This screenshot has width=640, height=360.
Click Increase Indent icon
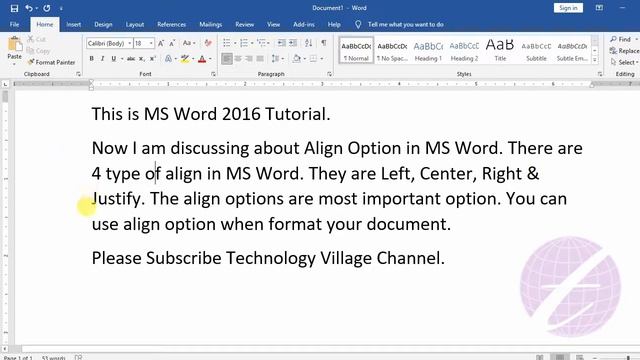click(293, 43)
